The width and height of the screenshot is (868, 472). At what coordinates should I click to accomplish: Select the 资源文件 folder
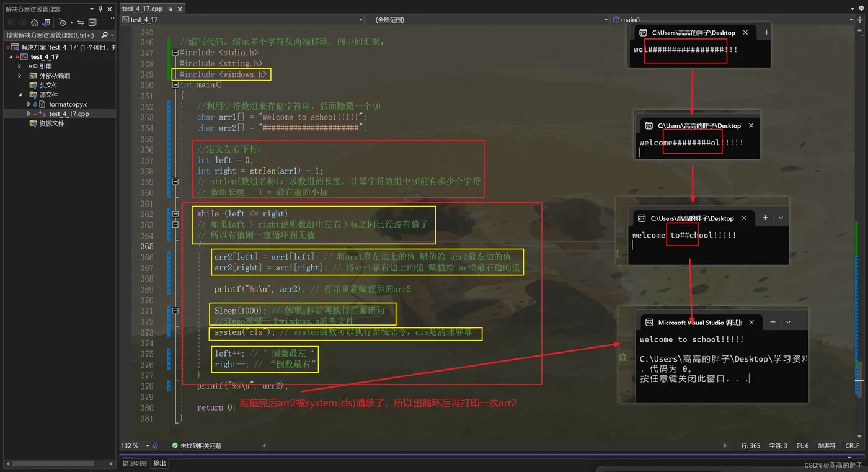pos(51,123)
